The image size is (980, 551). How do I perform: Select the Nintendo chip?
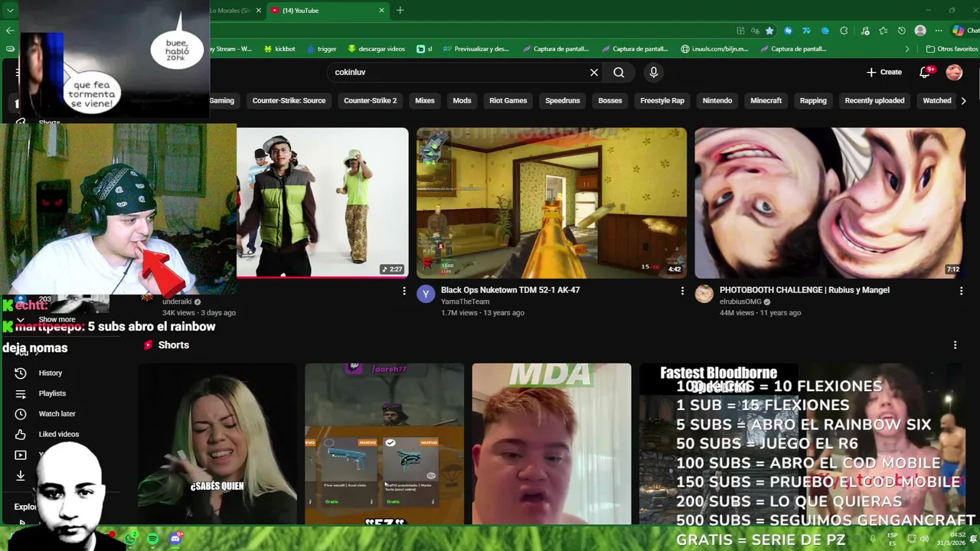[x=717, y=100]
